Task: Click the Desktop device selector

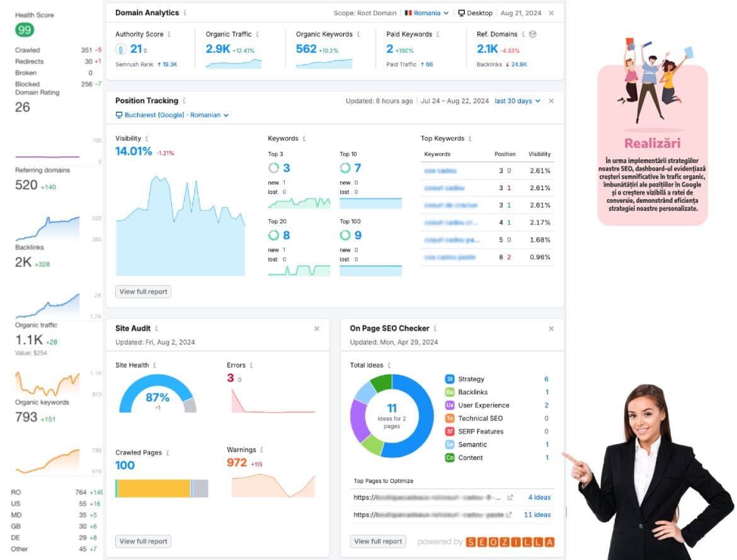Action: coord(475,13)
